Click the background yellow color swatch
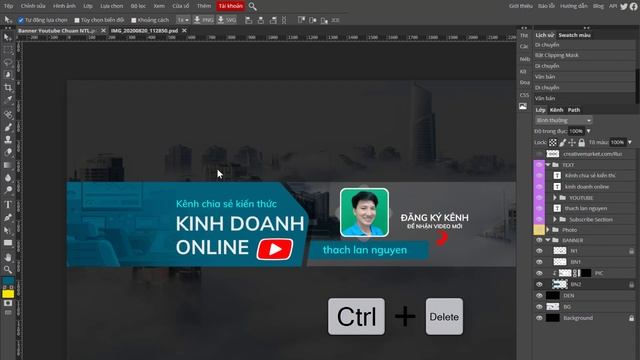Screen dimensions: 640x360 [x=8, y=293]
